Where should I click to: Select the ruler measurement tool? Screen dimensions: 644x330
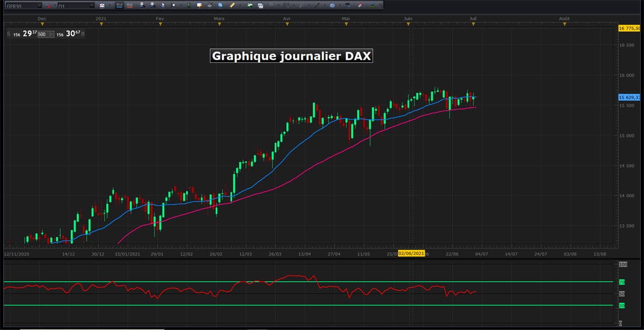[x=232, y=5]
